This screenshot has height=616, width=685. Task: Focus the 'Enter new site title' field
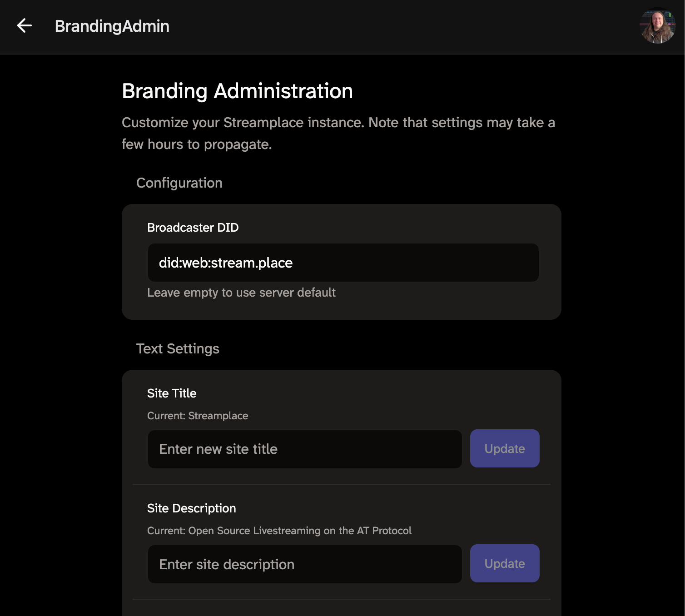(x=304, y=449)
